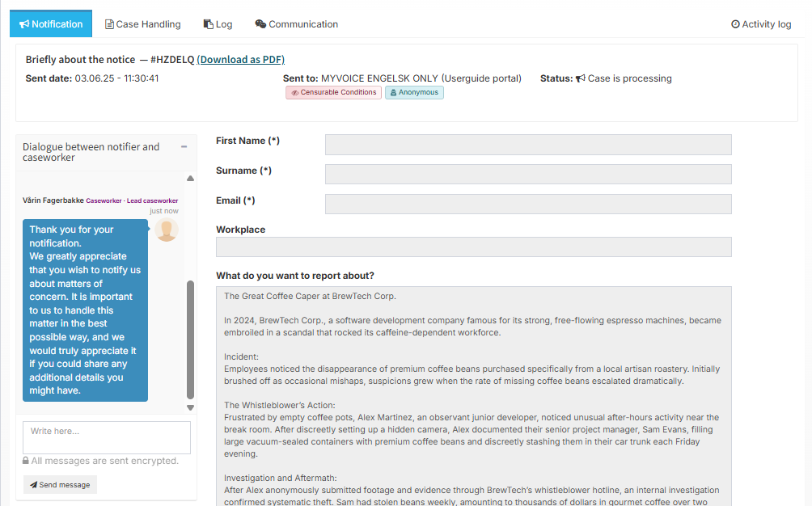The height and width of the screenshot is (506, 812).
Task: Click the Anonymous tag badge
Action: (x=414, y=93)
